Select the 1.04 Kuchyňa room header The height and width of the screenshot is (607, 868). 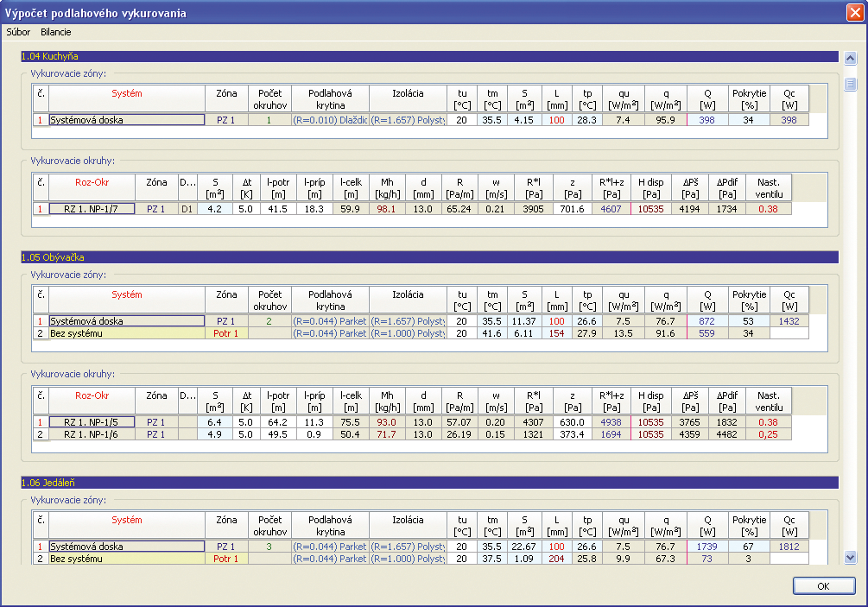coord(429,56)
